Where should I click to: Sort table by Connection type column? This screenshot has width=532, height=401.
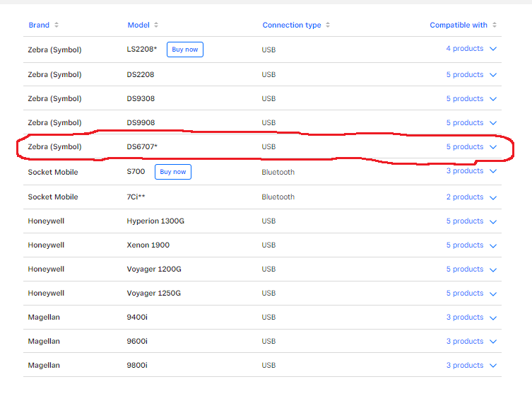point(328,25)
